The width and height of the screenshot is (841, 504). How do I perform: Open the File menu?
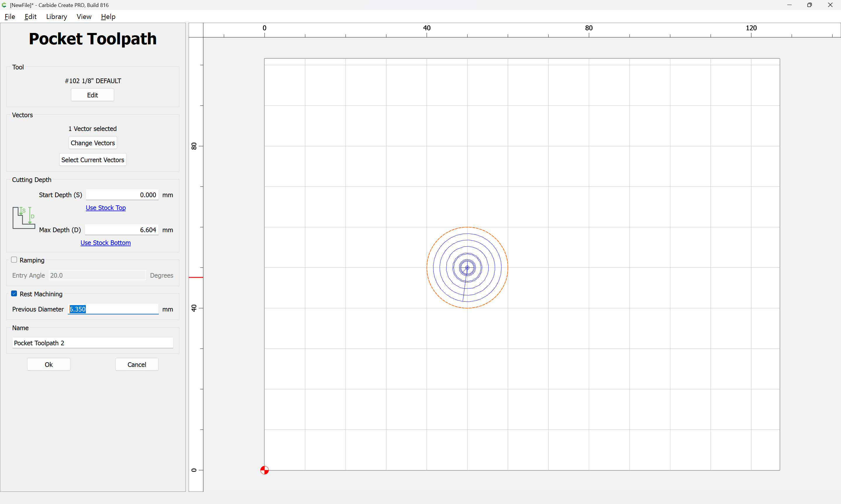tap(10, 17)
